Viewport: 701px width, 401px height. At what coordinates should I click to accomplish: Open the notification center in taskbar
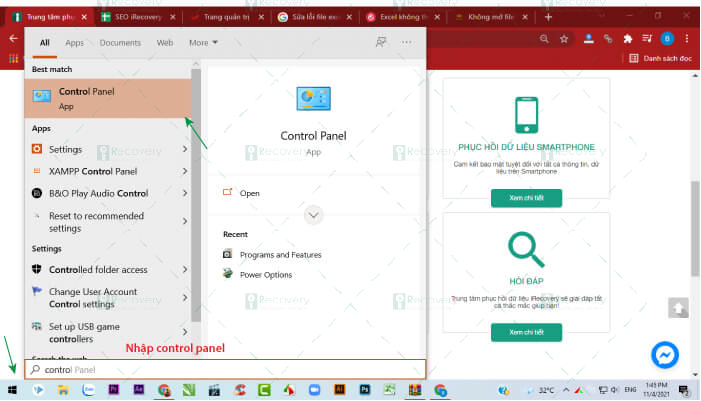(x=684, y=390)
